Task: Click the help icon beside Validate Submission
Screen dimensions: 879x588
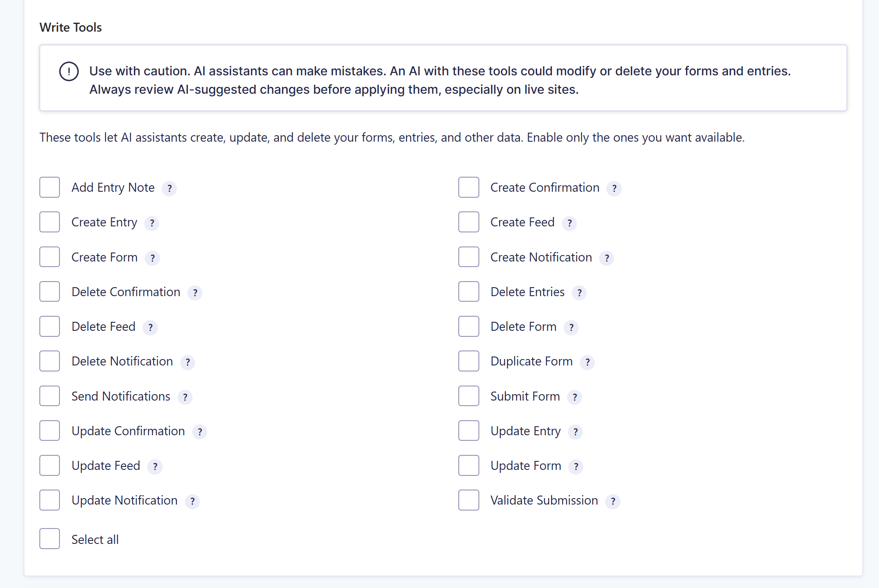Action: click(613, 501)
